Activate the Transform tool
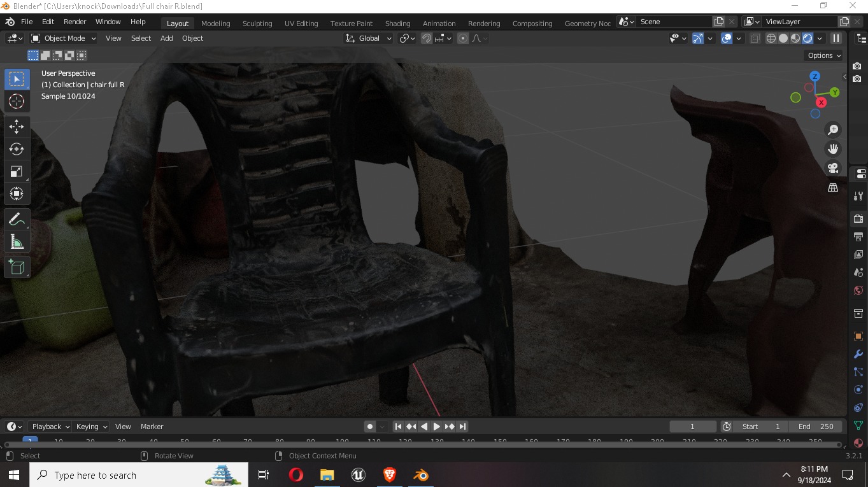Viewport: 868px width, 487px height. click(x=17, y=194)
